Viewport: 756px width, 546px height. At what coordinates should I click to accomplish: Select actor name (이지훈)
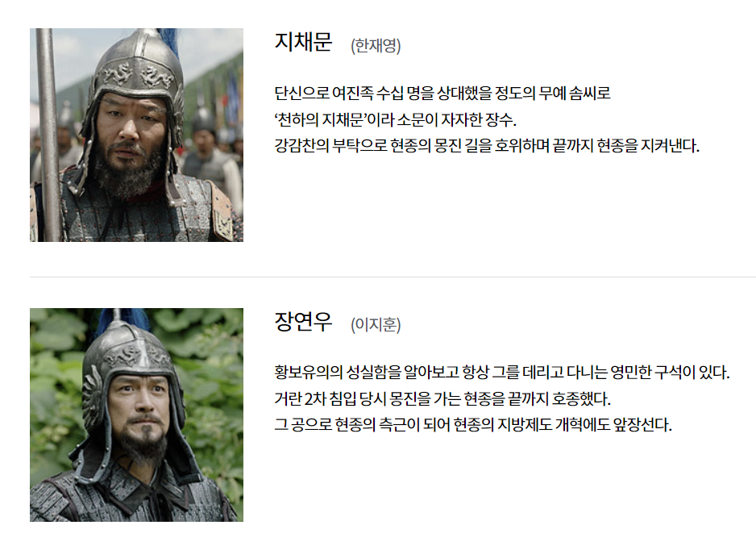(x=376, y=324)
